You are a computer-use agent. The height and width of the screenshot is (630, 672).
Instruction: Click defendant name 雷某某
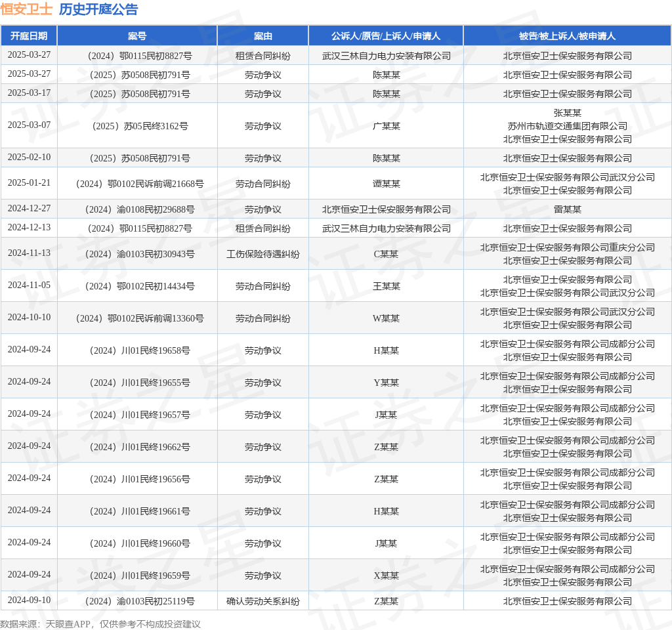coord(568,209)
